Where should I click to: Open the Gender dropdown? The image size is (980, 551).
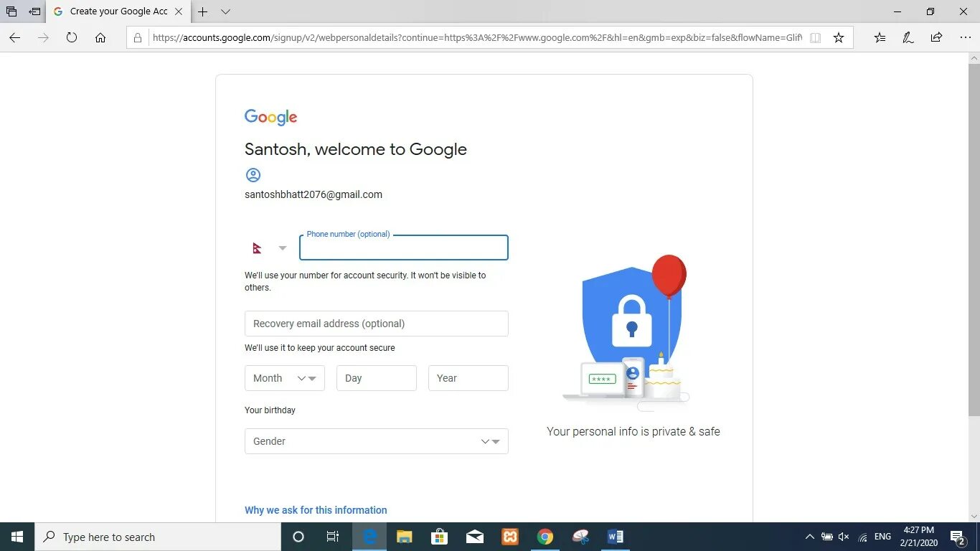377,441
